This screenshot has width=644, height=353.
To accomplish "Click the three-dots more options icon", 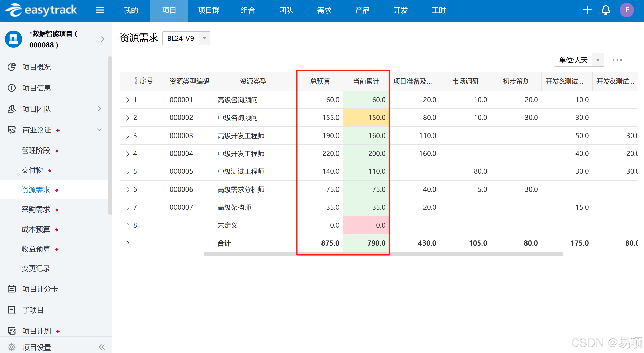I will pos(617,60).
